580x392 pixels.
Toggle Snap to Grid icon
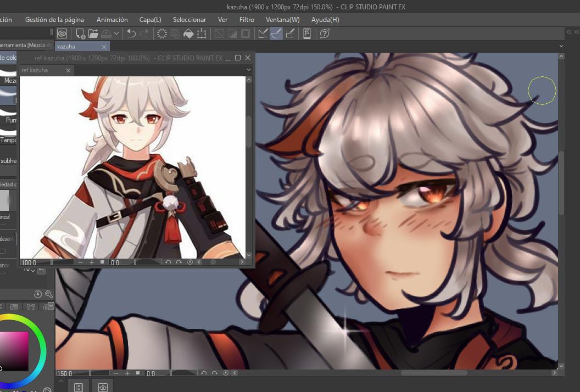pos(290,33)
